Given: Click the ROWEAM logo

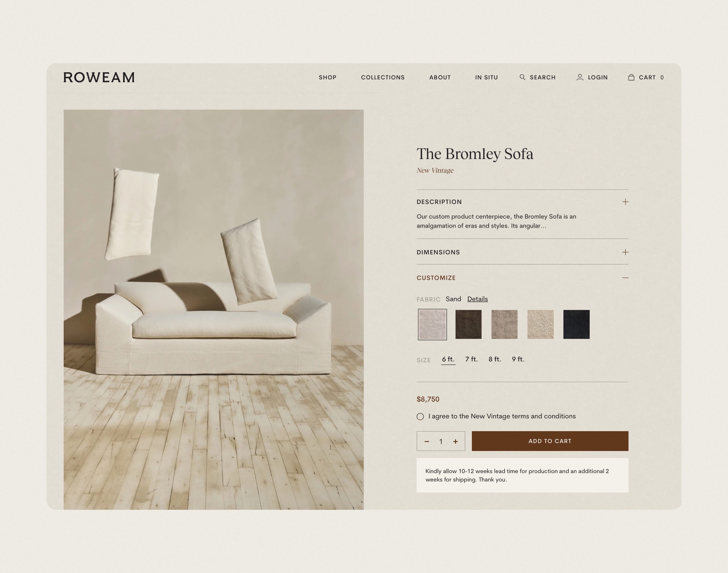Looking at the screenshot, I should point(99,77).
